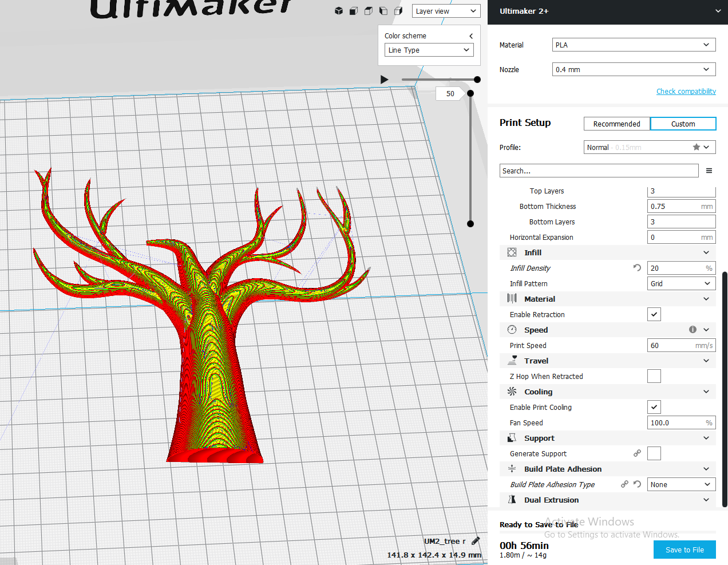Click the settings panel vertical scrollbar
Image resolution: width=728 pixels, height=565 pixels.
click(x=725, y=389)
